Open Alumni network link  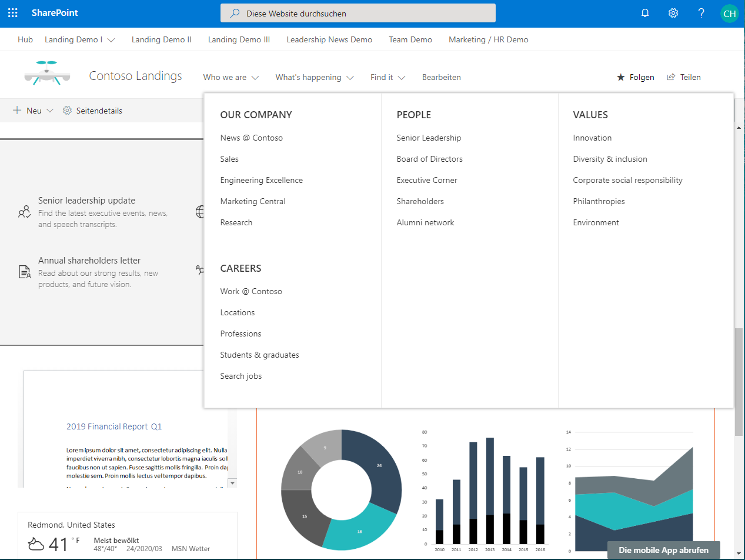click(426, 222)
